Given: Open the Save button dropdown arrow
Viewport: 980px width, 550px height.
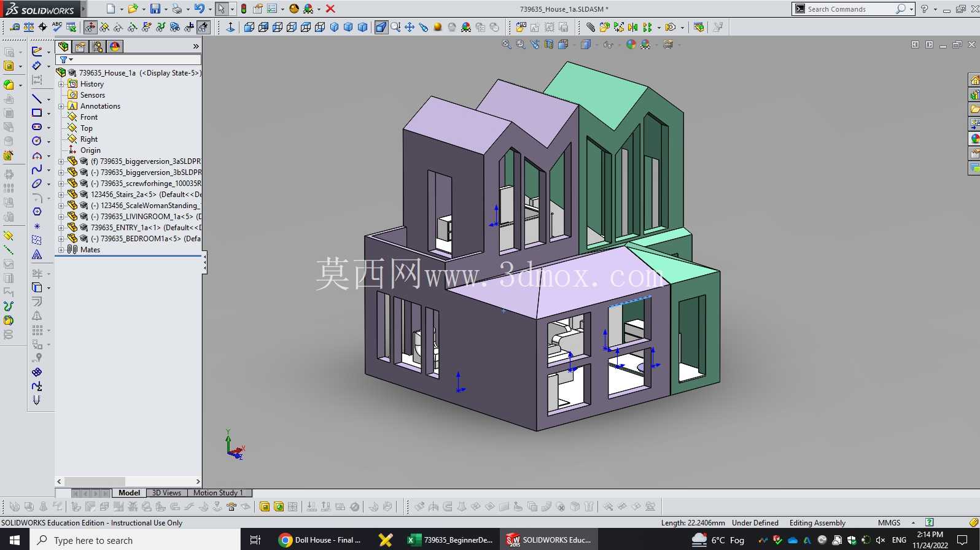Looking at the screenshot, I should [x=166, y=9].
